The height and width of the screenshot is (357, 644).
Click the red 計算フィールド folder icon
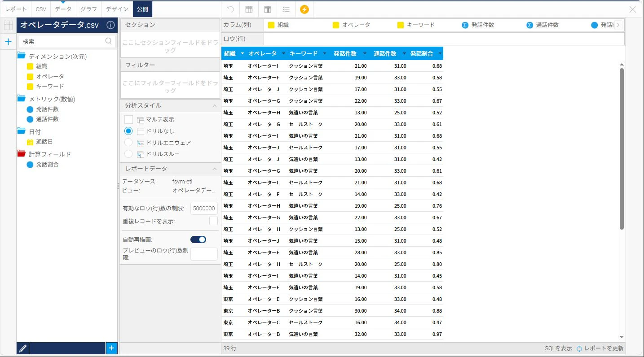pyautogui.click(x=21, y=153)
